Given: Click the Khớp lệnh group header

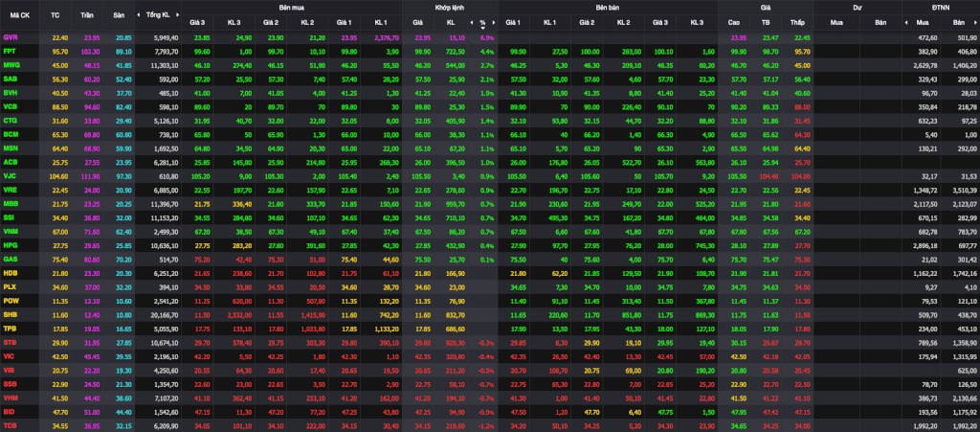Looking at the screenshot, I should coord(450,7).
